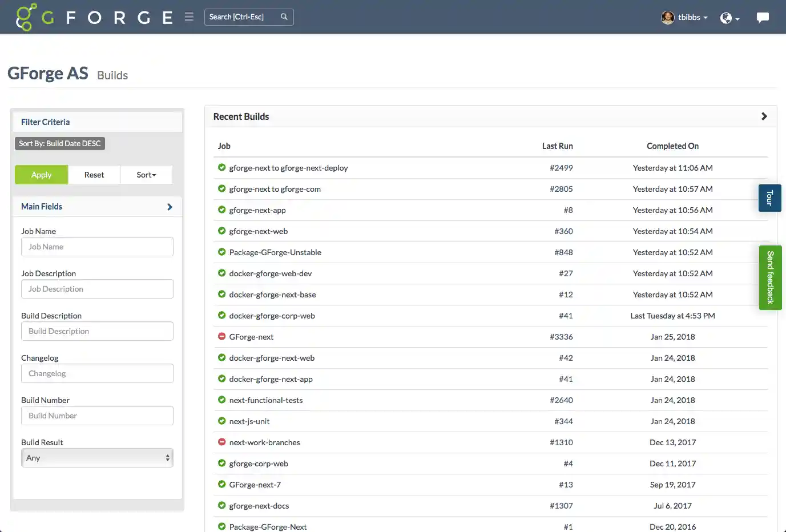Click the tbibbs user avatar
Image resolution: width=786 pixels, height=532 pixels.
[667, 17]
